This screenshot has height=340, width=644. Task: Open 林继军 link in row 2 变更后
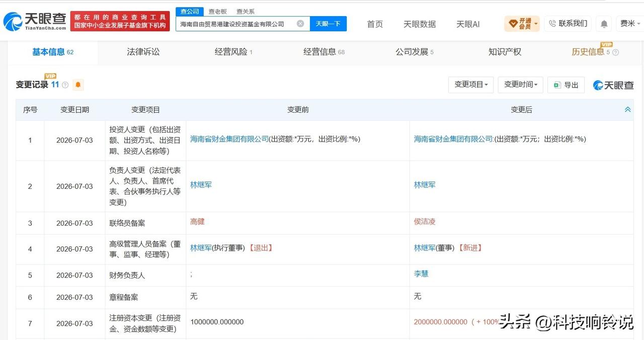click(x=425, y=185)
